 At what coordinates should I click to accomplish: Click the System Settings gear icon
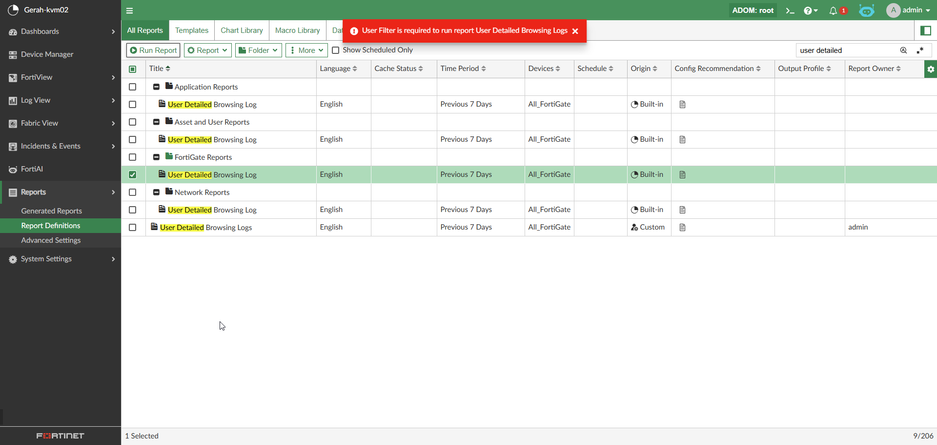pos(13,259)
